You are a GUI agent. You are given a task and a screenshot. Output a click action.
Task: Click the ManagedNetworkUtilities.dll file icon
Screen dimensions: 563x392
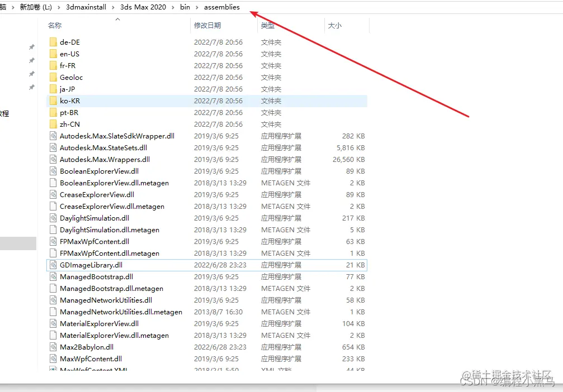(53, 300)
